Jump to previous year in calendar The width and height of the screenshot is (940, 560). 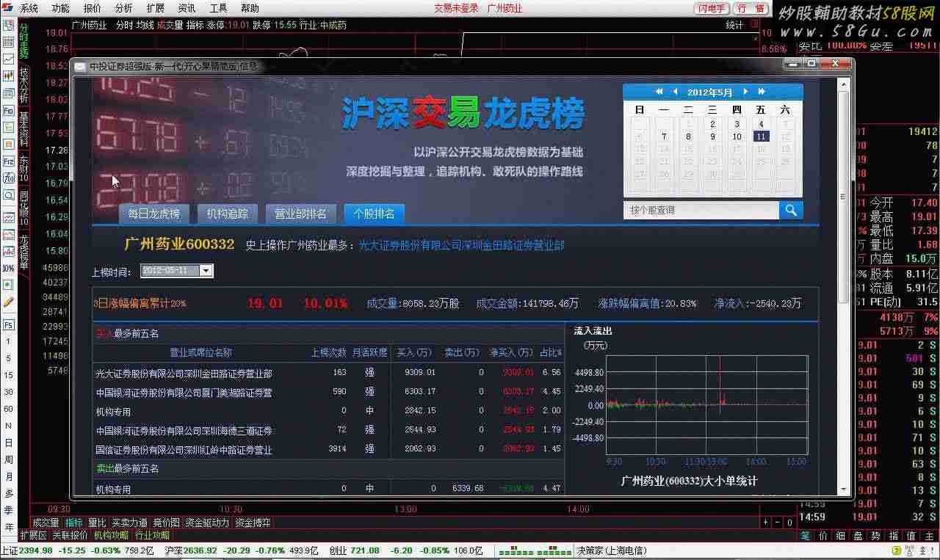[659, 92]
